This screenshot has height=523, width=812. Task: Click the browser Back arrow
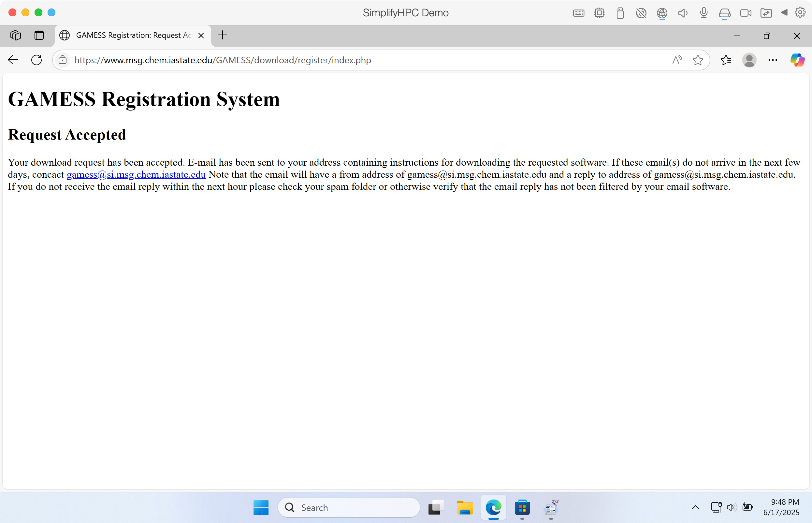(x=13, y=60)
